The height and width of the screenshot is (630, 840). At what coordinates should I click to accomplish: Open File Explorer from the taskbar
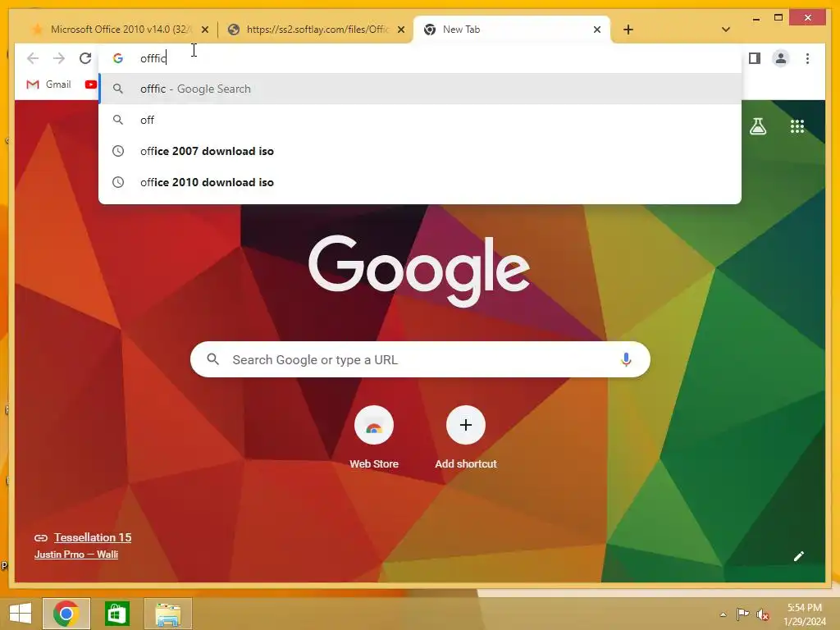(x=167, y=614)
